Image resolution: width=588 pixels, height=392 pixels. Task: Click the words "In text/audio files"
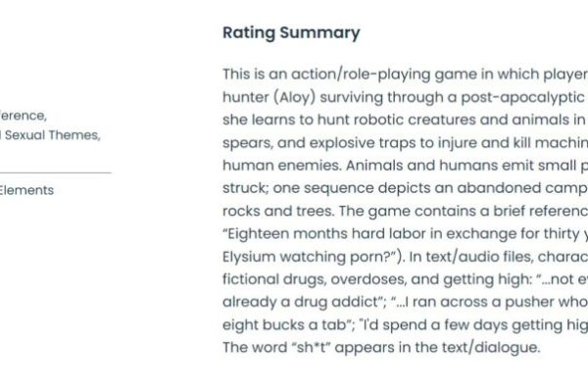click(x=471, y=257)
